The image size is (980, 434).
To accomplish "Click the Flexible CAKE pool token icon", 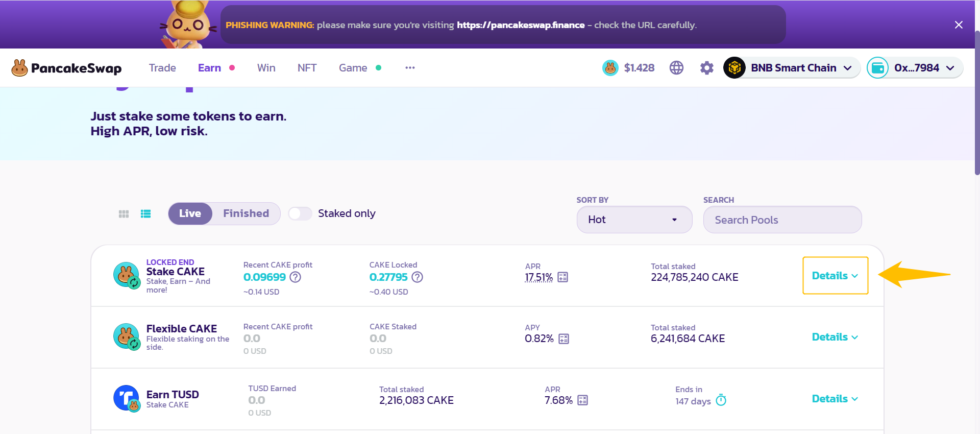I will pyautogui.click(x=126, y=337).
